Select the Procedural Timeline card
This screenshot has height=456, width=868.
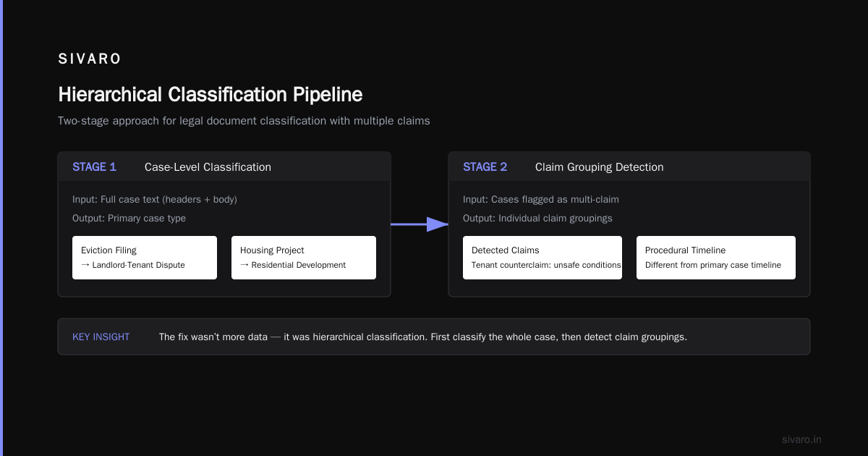[x=716, y=258]
